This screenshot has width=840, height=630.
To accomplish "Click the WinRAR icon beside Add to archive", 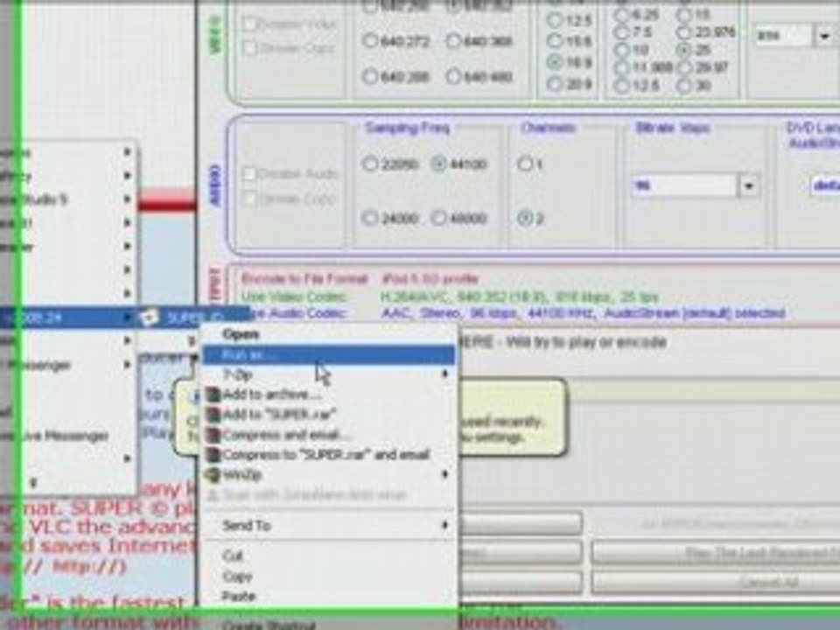I will [x=213, y=395].
